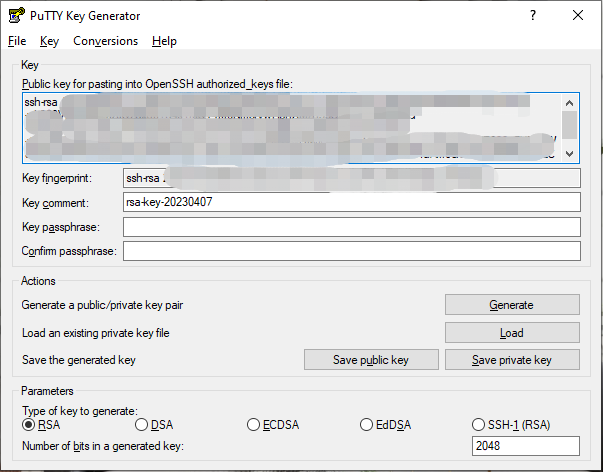Click the number of bits field
This screenshot has height=472, width=603.
click(525, 446)
